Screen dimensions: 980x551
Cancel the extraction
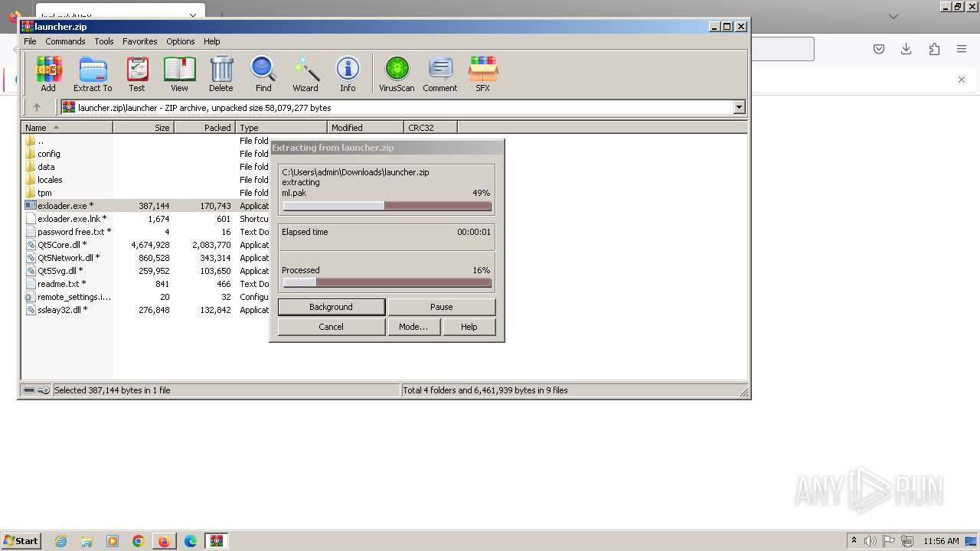coord(331,327)
